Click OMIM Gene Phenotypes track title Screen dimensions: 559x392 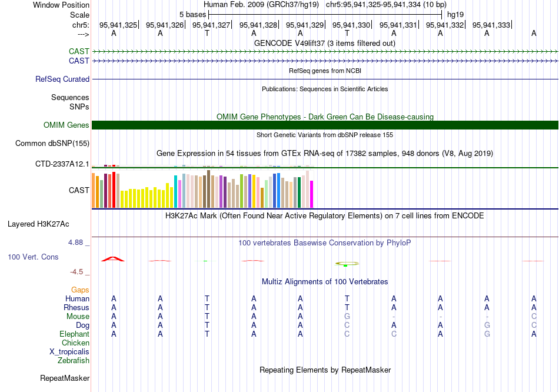(325, 117)
